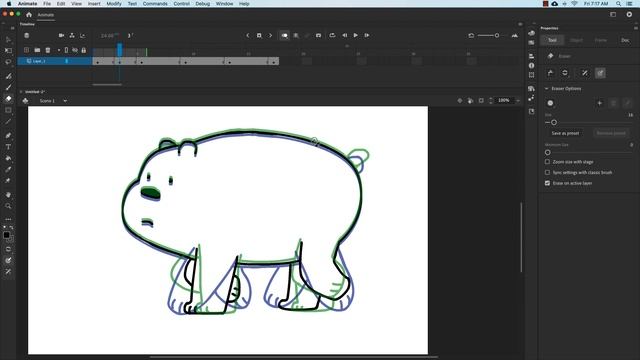640x360 pixels.
Task: Show the layer parenting view
Action: click(x=72, y=36)
